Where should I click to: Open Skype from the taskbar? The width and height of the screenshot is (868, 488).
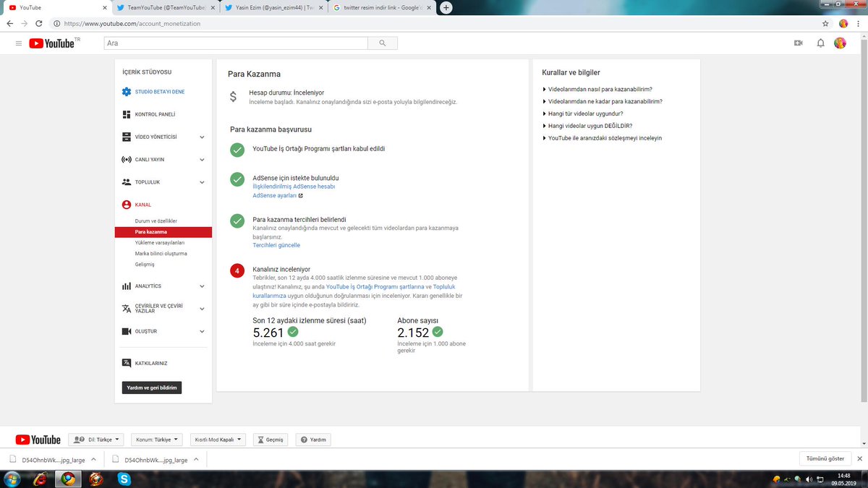click(126, 479)
